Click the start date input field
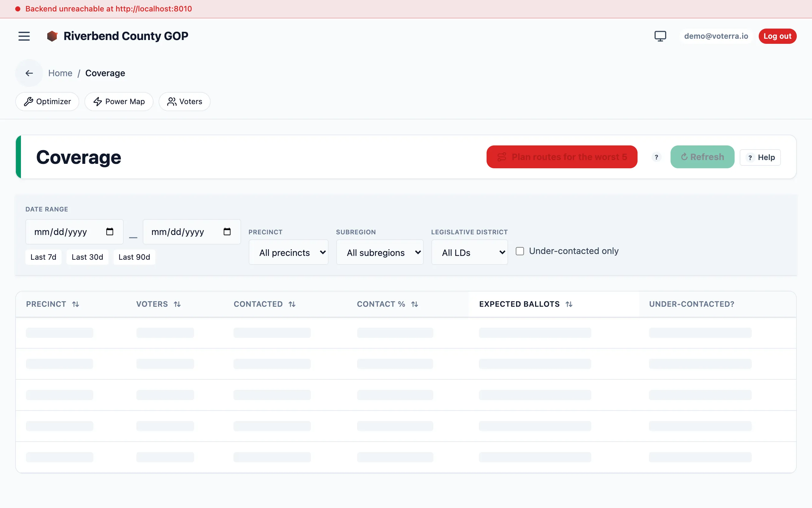Screen dimensions: 812x508 [x=75, y=231]
